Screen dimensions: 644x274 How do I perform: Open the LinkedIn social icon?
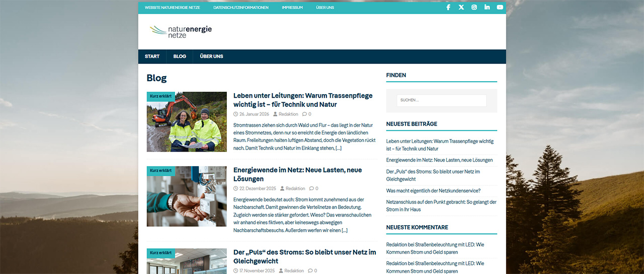click(x=487, y=8)
